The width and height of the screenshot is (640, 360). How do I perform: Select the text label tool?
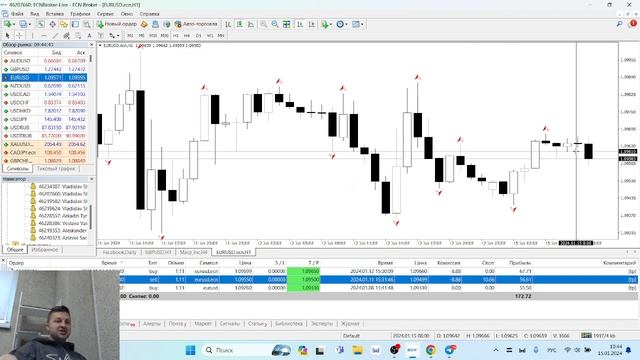[x=100, y=36]
